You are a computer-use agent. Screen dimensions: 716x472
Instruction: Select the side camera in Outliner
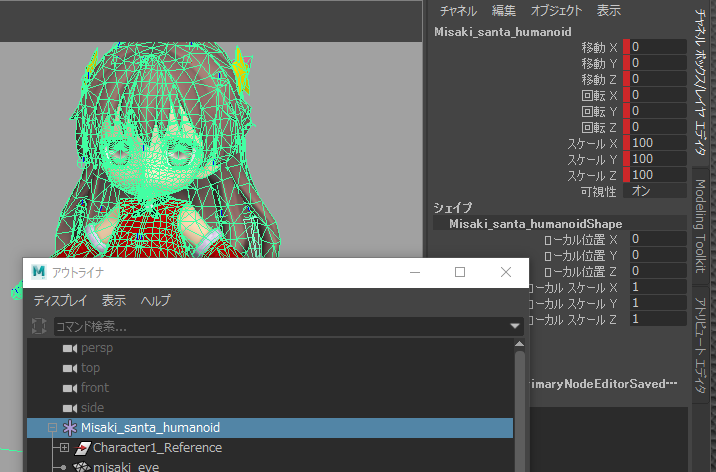click(92, 408)
